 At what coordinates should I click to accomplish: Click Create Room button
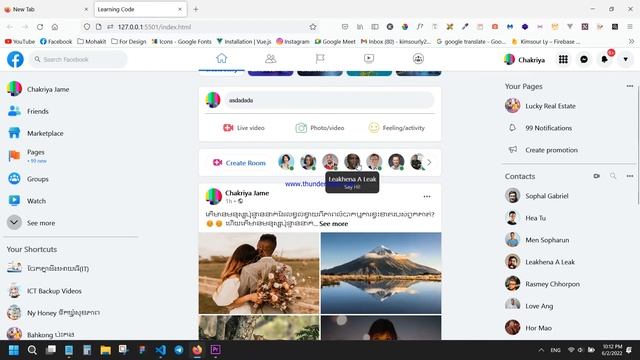point(239,162)
